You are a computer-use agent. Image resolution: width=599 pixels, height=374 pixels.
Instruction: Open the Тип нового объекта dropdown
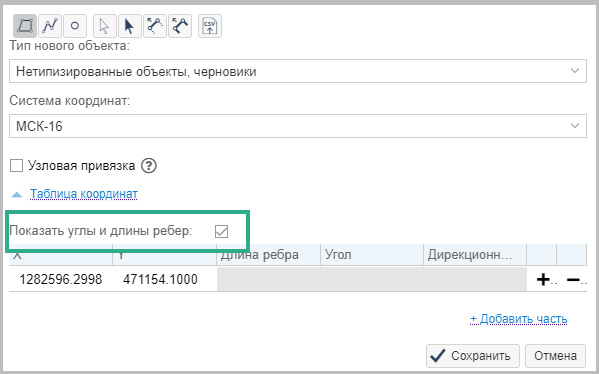click(x=298, y=71)
